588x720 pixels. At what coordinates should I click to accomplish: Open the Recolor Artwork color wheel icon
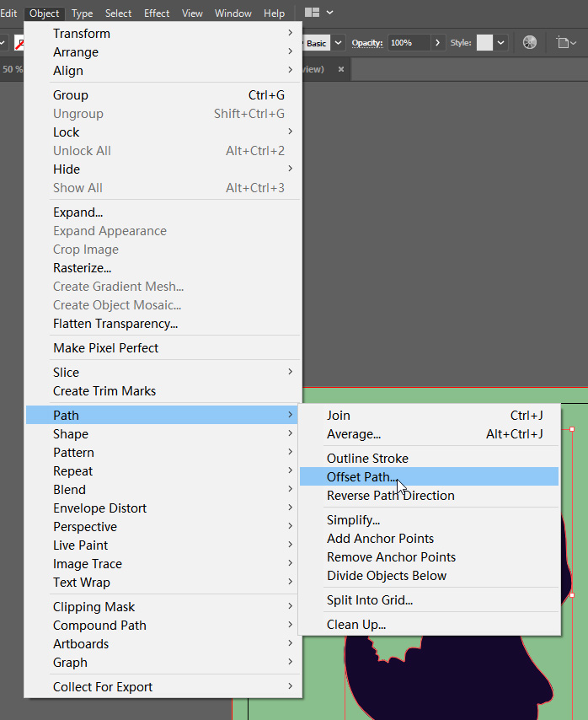(530, 42)
